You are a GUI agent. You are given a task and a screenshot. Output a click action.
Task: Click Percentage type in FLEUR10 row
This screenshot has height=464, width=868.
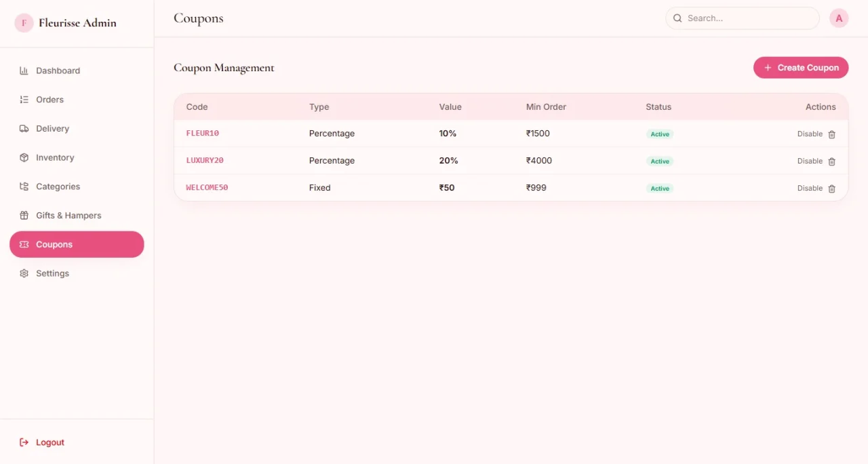tap(332, 134)
